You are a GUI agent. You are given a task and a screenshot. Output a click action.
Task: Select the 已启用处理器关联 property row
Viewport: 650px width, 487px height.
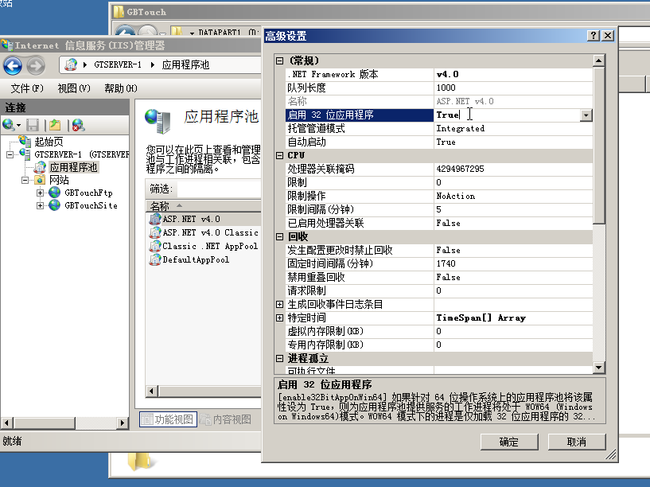439,223
